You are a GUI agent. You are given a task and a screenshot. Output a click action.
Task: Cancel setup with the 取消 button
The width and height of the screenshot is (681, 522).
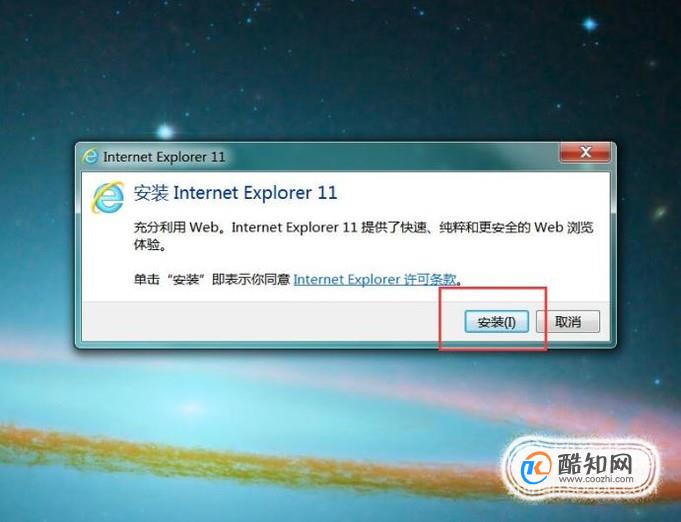[x=568, y=322]
